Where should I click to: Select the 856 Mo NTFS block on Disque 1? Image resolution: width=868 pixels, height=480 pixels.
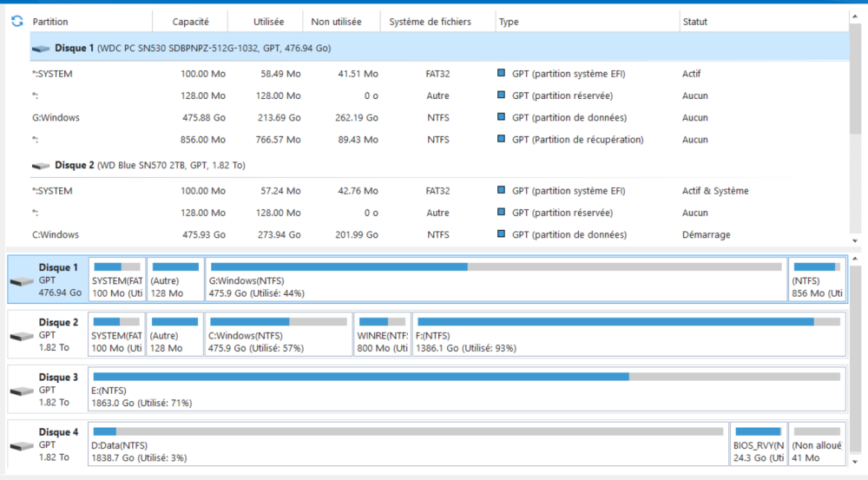pyautogui.click(x=817, y=279)
